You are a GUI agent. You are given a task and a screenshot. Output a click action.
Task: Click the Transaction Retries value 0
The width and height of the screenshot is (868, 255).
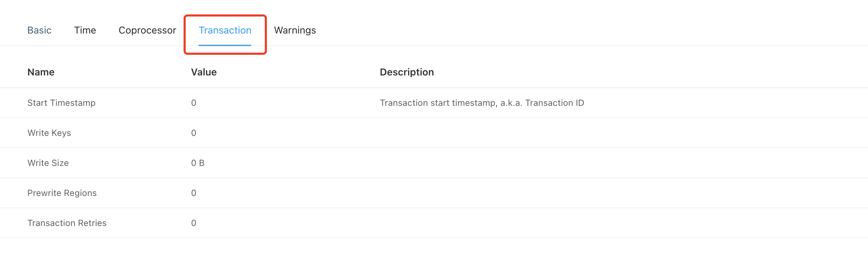[194, 223]
